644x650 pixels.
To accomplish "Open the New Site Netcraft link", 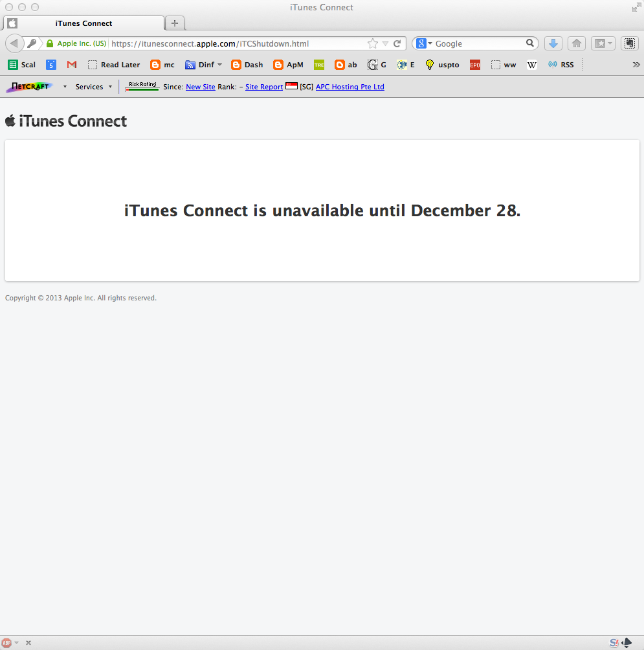I will point(201,87).
